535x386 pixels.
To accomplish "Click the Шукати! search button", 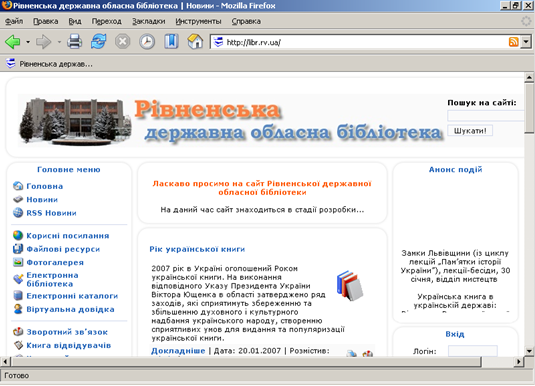I will (x=470, y=131).
